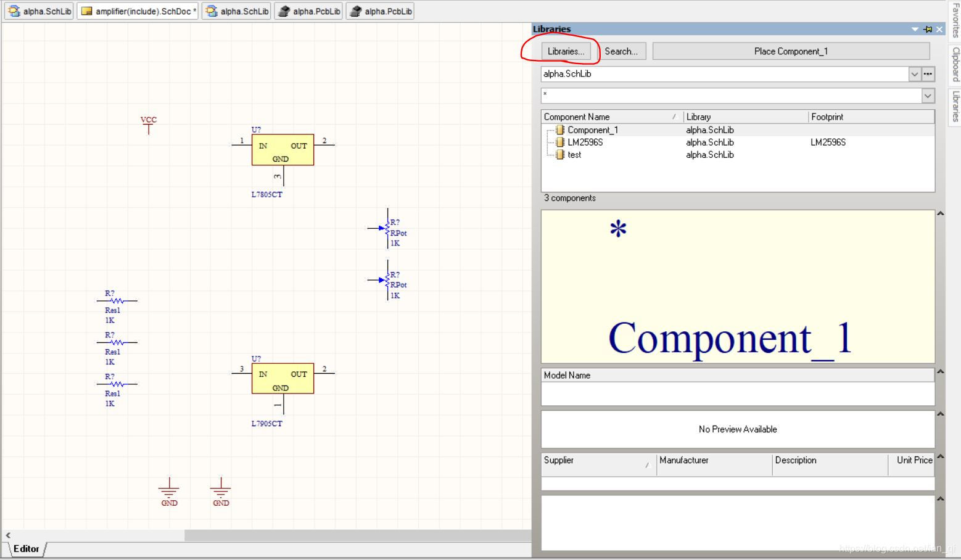The image size is (961, 560).
Task: Click the VCC power port symbol
Action: pos(149,125)
